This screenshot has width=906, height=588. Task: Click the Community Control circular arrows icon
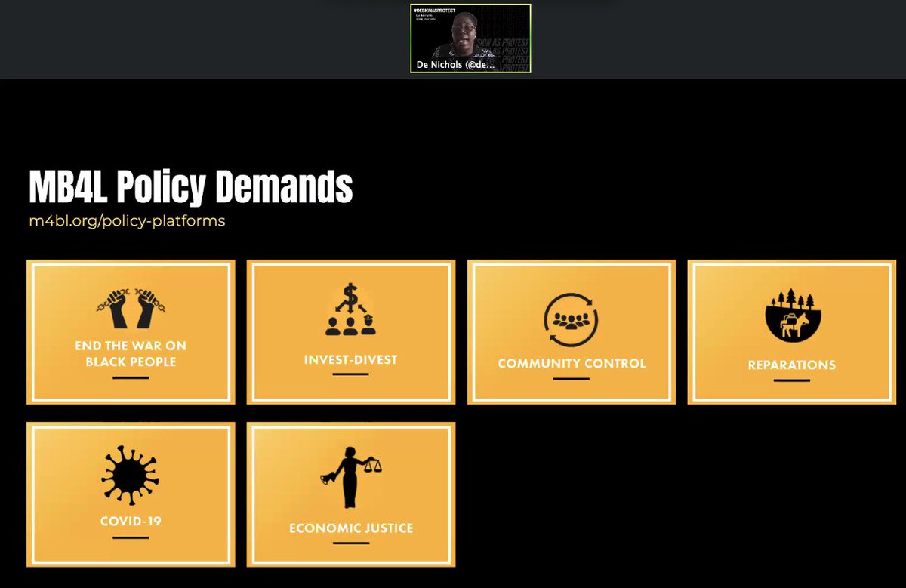click(x=571, y=319)
